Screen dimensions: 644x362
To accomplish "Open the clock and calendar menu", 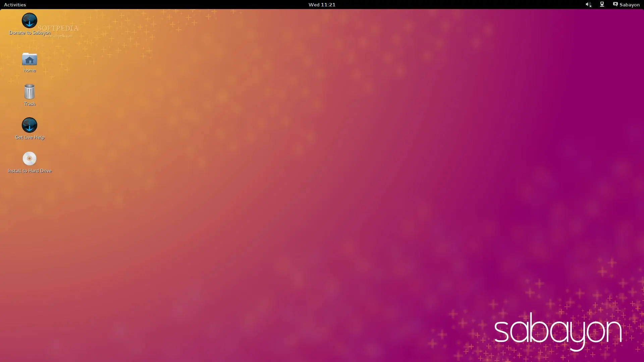I will [x=322, y=5].
